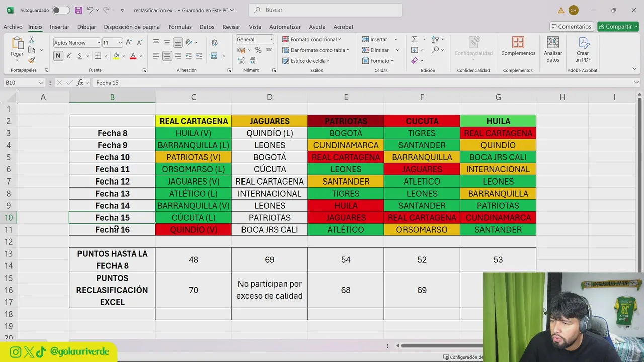This screenshot has width=644, height=362.
Task: Click the Comentarios button
Action: (x=572, y=27)
